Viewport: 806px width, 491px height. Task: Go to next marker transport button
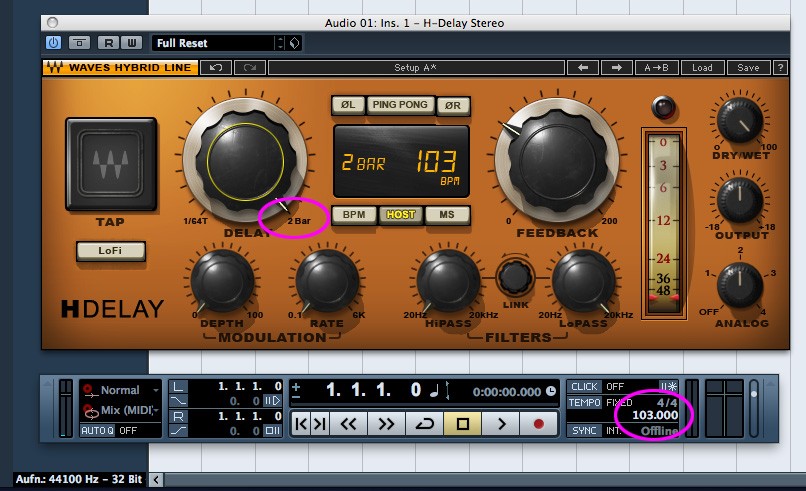(x=320, y=424)
